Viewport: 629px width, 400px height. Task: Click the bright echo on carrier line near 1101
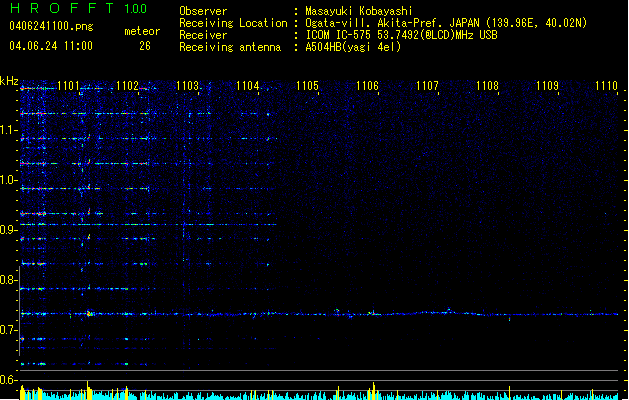coord(89,314)
